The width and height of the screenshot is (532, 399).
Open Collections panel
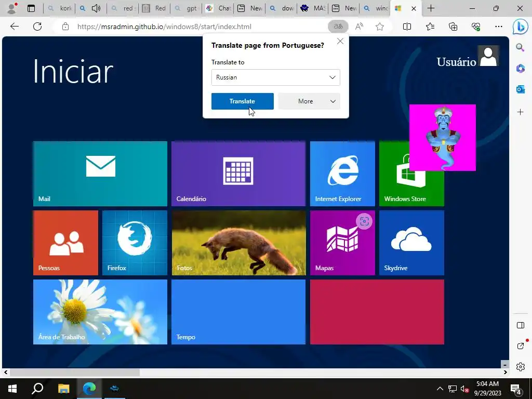click(x=453, y=26)
